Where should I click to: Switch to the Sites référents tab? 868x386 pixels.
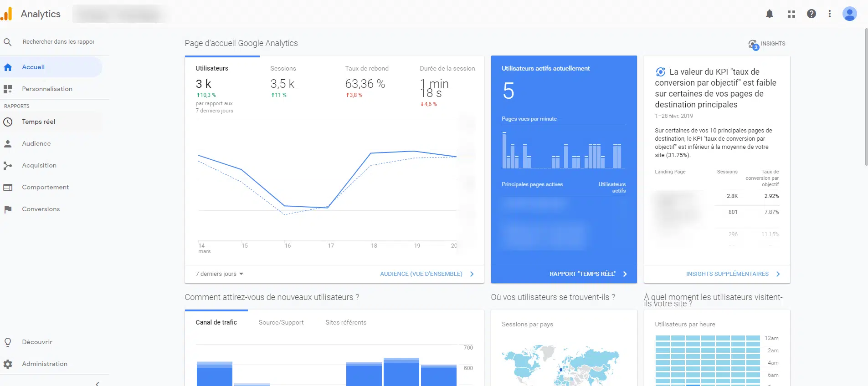346,323
